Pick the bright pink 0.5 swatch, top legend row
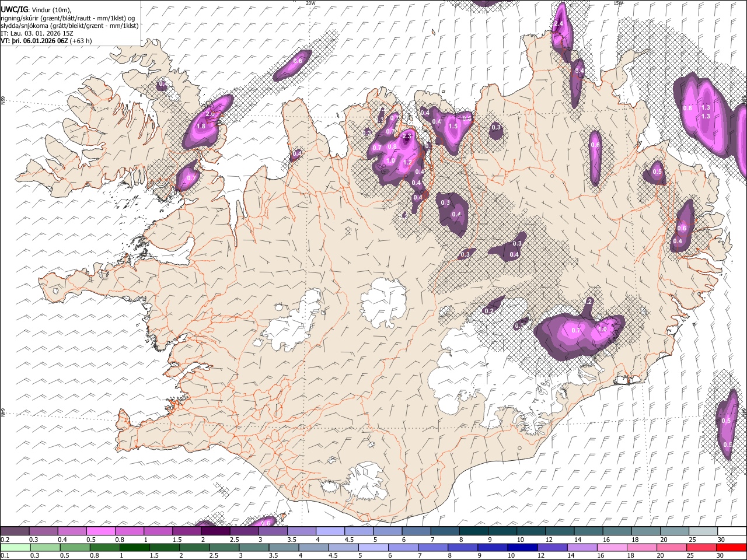 point(100,531)
